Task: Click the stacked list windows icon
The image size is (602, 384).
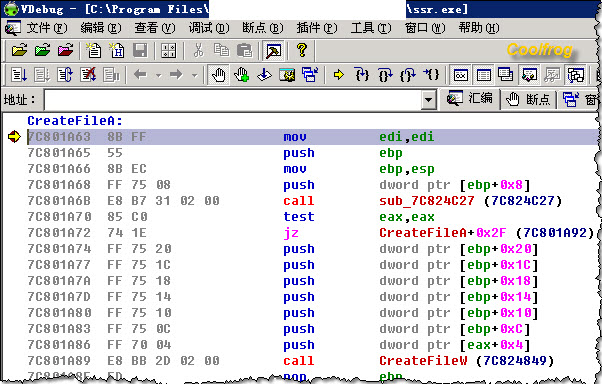Action: click(x=506, y=75)
